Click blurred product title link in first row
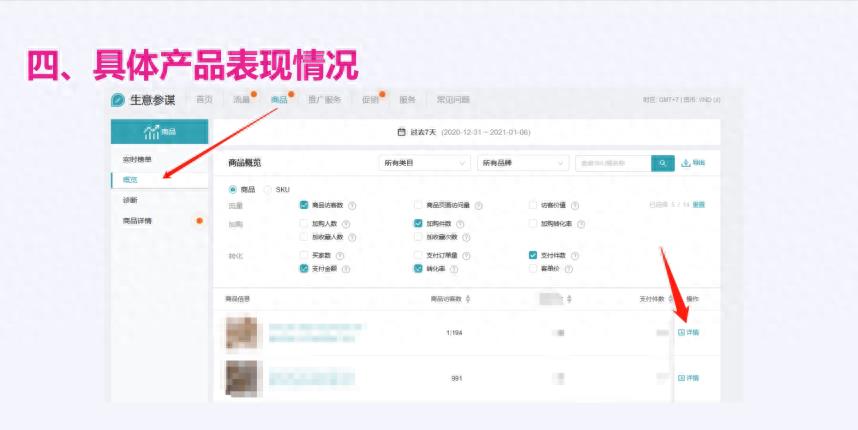The image size is (858, 430). (315, 333)
